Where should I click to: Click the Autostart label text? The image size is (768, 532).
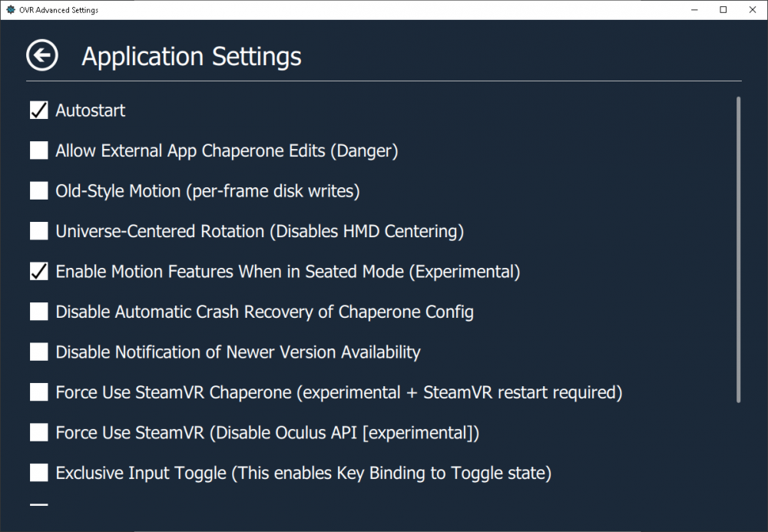[91, 111]
